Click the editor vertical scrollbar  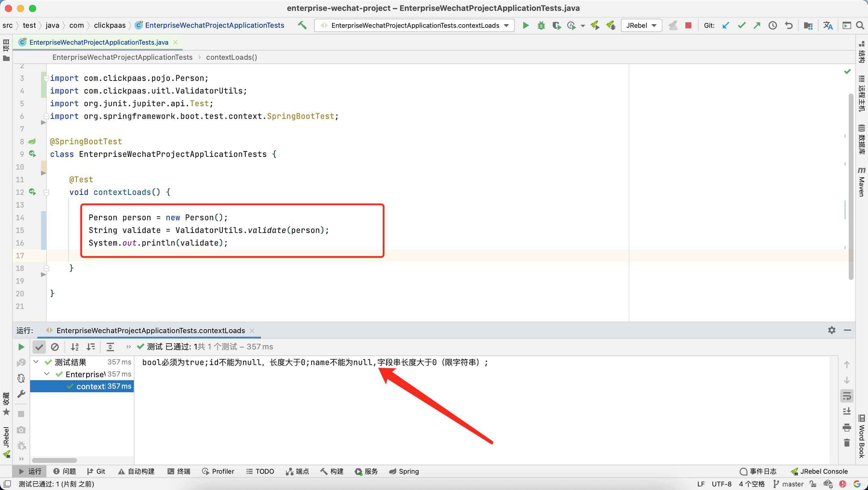[x=851, y=186]
